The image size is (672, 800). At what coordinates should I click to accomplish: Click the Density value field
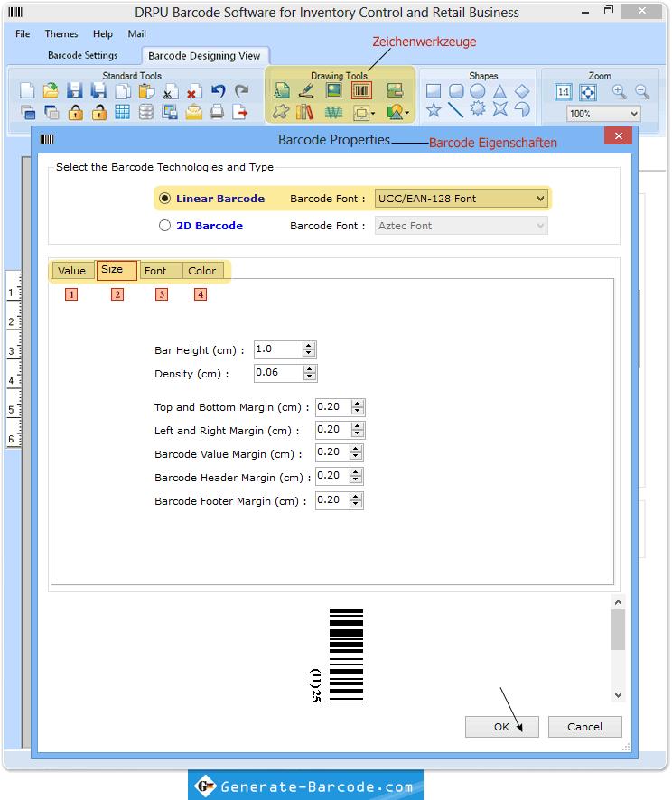pos(278,373)
